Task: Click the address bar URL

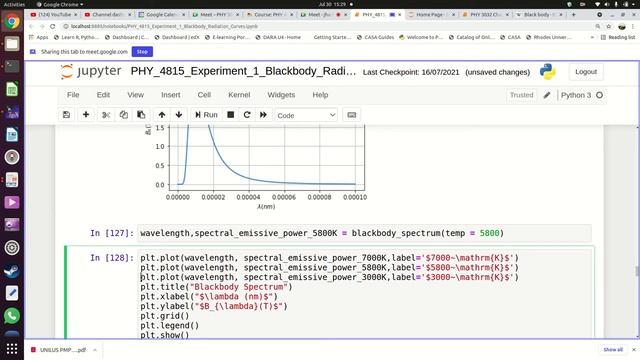Action: [x=164, y=26]
